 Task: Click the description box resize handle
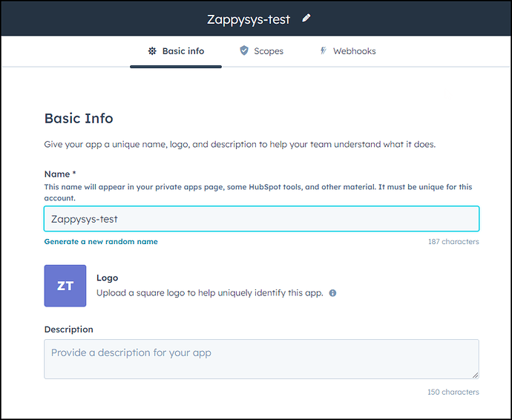475,375
